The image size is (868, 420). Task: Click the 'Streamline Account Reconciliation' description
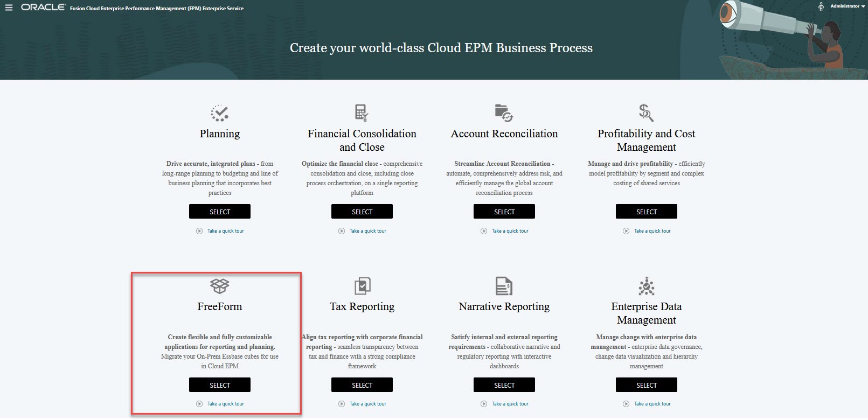[x=504, y=178]
